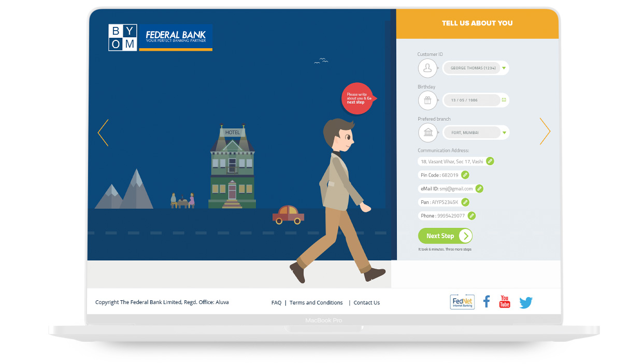Advance with the right orange chevron

545,131
